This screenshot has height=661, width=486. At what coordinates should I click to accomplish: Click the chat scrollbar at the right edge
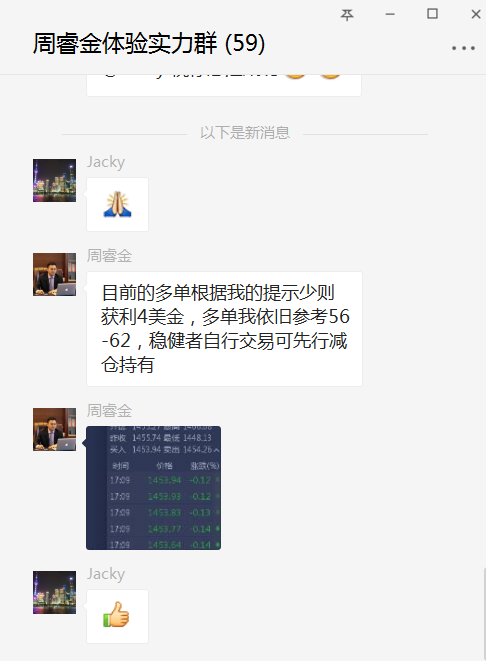(484, 614)
